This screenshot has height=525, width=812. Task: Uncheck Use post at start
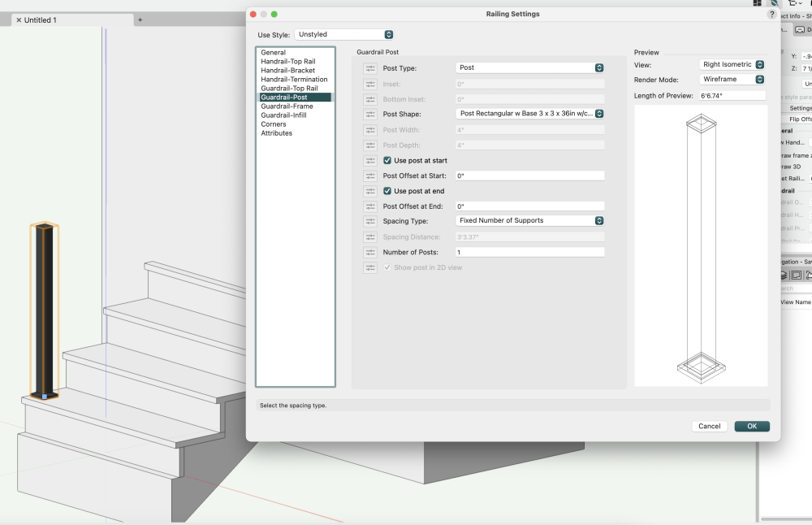pos(387,161)
